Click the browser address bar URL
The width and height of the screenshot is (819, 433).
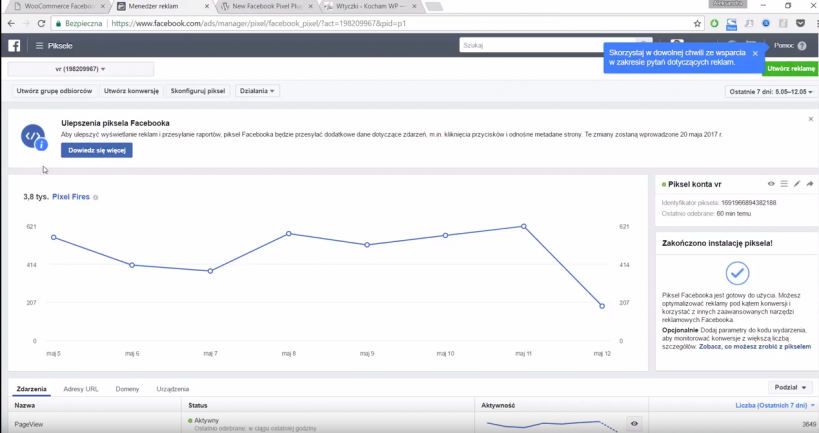pos(259,24)
